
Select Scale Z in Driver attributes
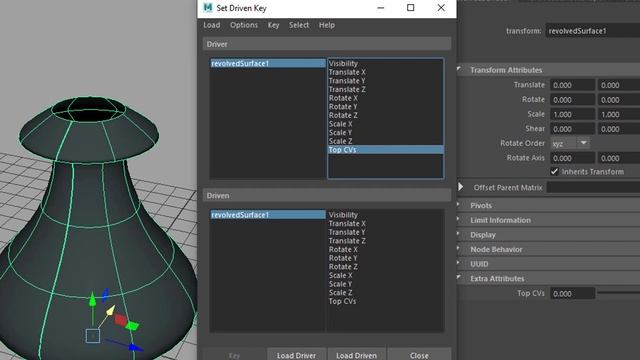pyautogui.click(x=340, y=141)
